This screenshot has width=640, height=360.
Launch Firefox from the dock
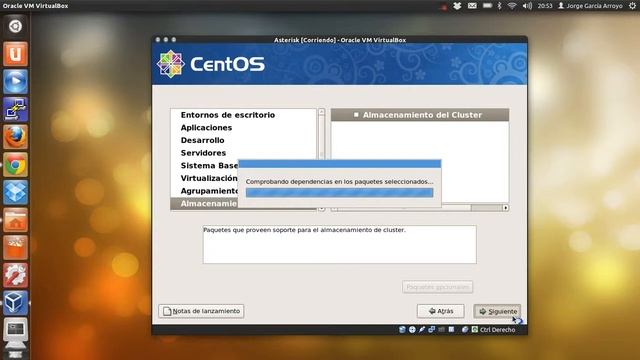[16, 137]
